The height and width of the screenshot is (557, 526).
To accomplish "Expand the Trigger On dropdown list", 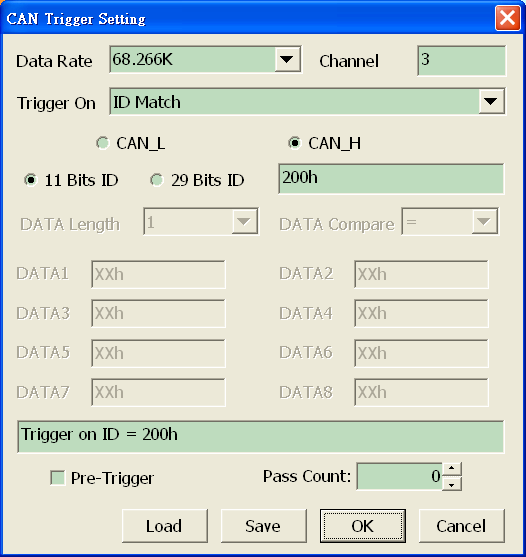I will [x=491, y=102].
